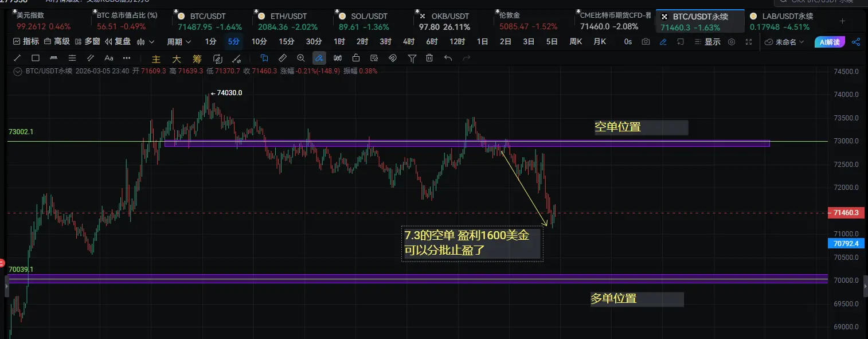This screenshot has height=339, width=868.
Task: Start 复盘 replay mode
Action: [x=118, y=41]
